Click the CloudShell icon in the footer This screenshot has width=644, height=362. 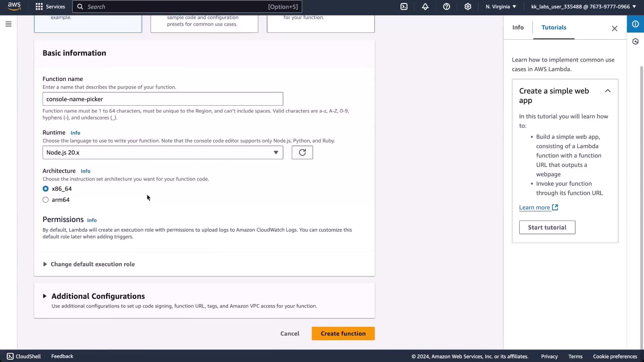(x=10, y=356)
